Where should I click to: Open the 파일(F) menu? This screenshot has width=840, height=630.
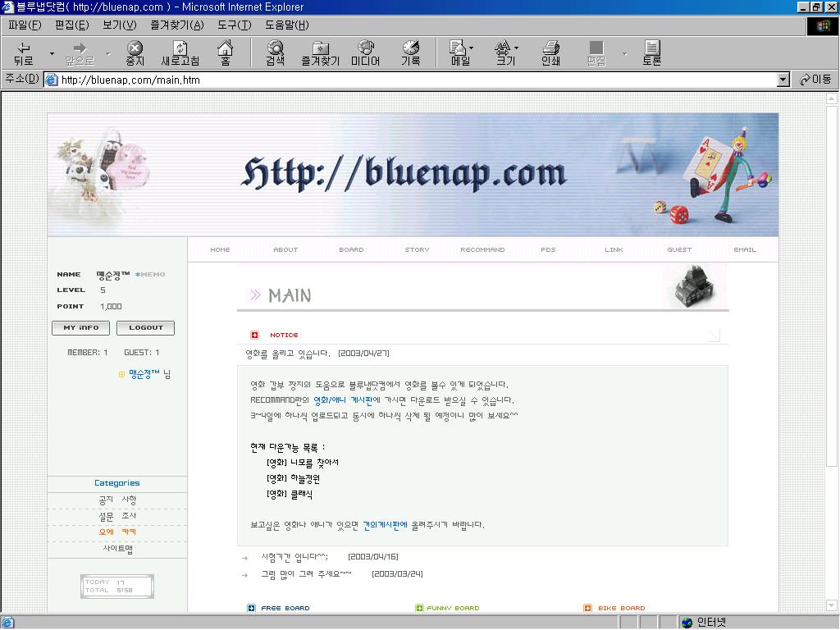point(24,25)
